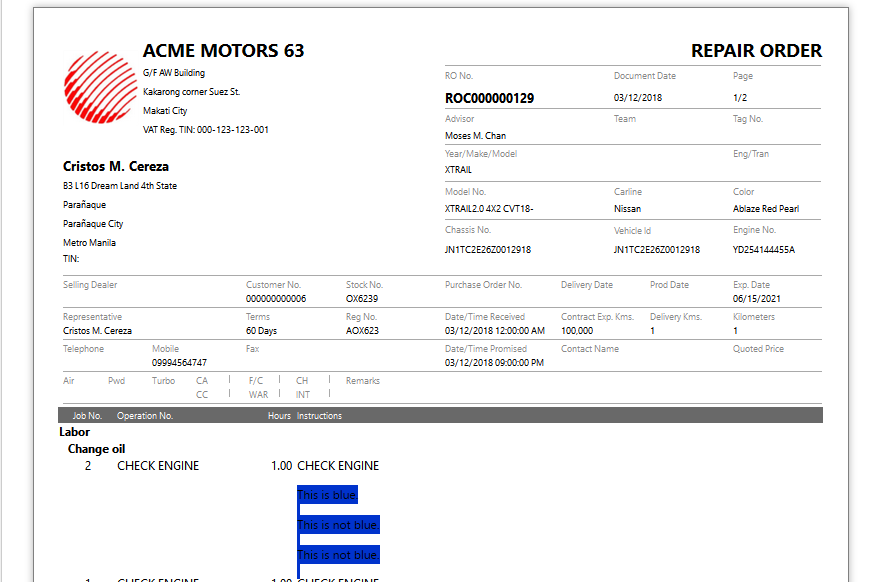
Task: Select the Stock No. value OX6239
Action: click(x=362, y=299)
